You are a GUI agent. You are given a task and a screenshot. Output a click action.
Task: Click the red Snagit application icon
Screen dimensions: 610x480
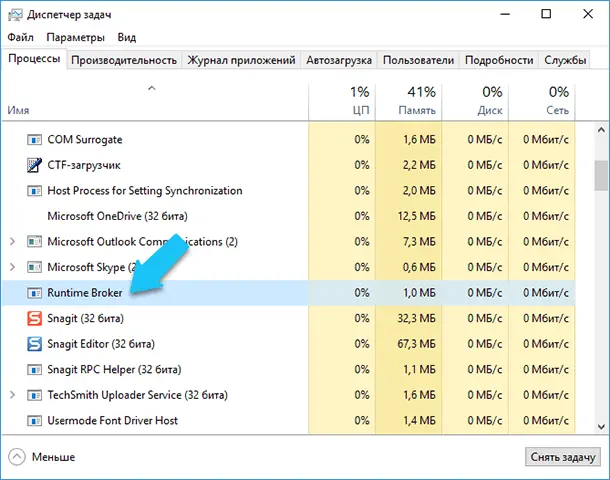point(34,318)
